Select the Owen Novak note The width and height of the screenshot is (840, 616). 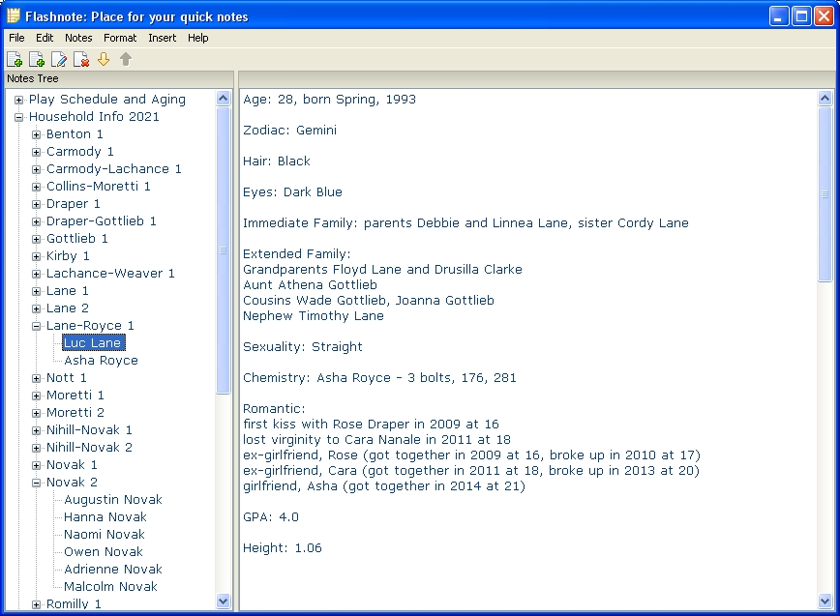(103, 552)
